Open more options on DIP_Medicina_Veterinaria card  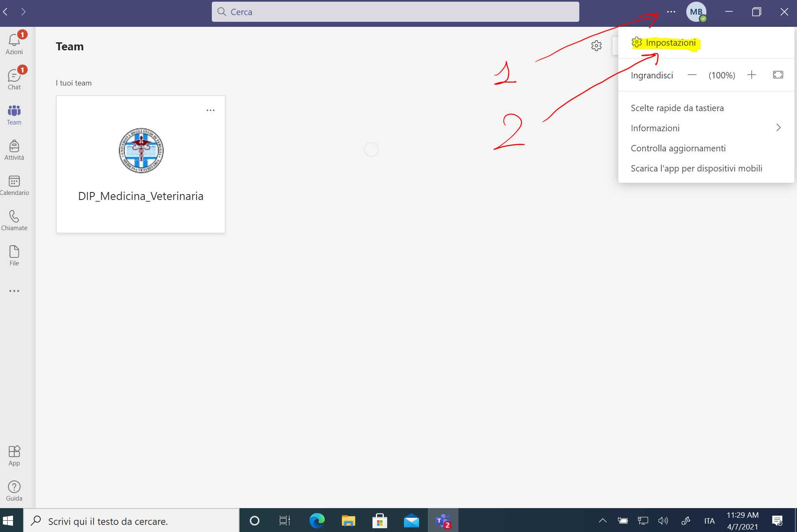[211, 110]
